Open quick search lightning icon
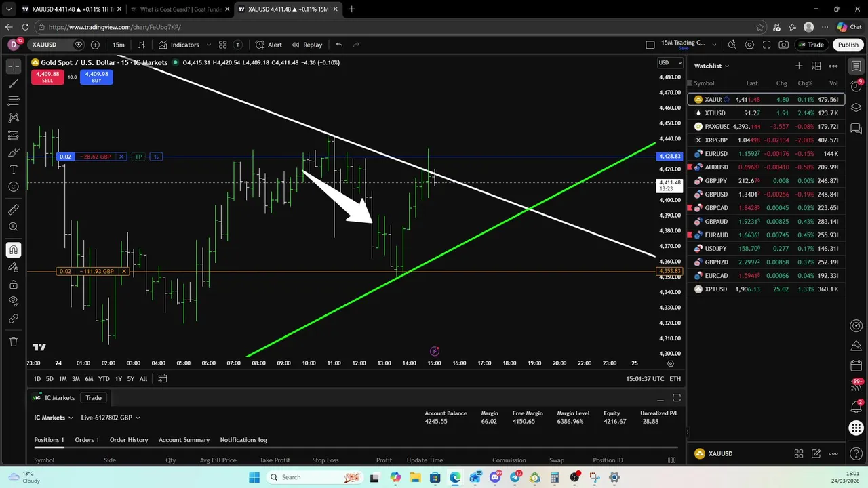The image size is (868, 488). pos(732,45)
